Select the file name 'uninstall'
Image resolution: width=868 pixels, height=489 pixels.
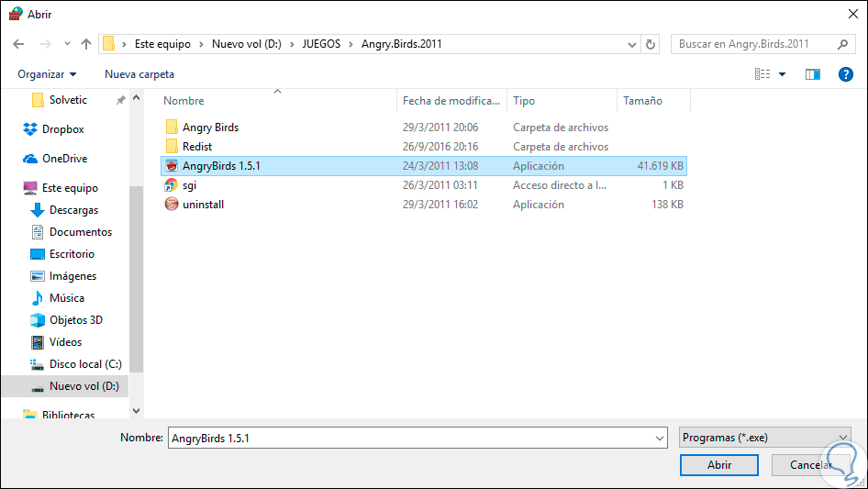[x=203, y=205]
